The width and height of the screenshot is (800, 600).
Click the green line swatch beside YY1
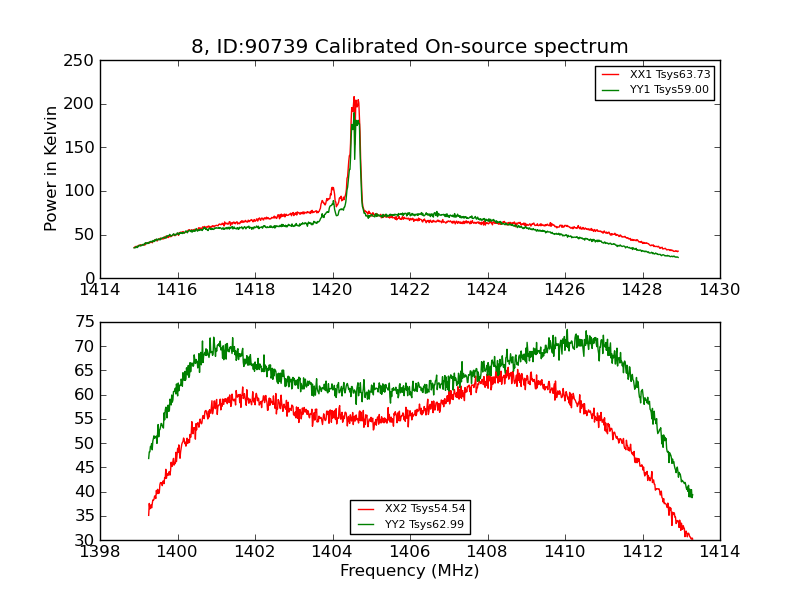coord(610,90)
